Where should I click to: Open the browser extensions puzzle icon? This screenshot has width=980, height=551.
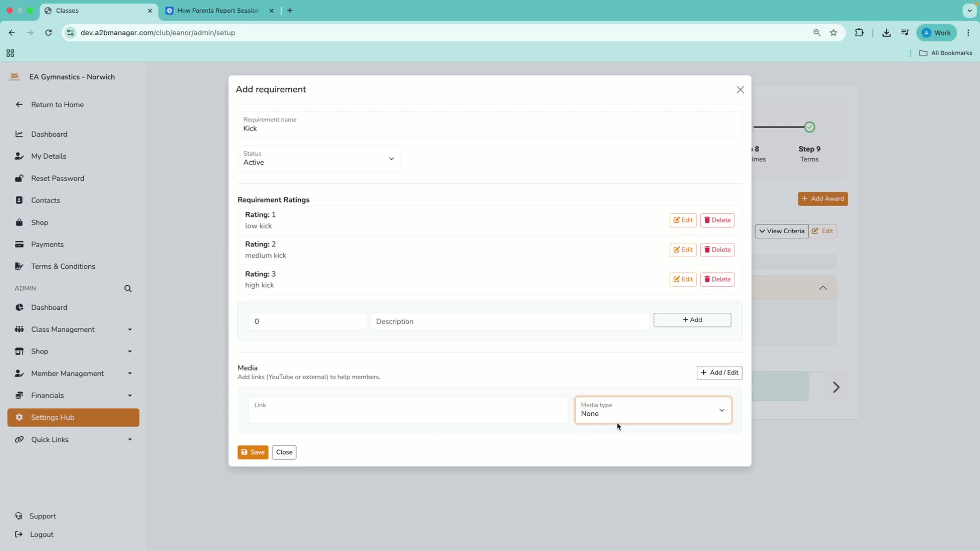coord(859,33)
